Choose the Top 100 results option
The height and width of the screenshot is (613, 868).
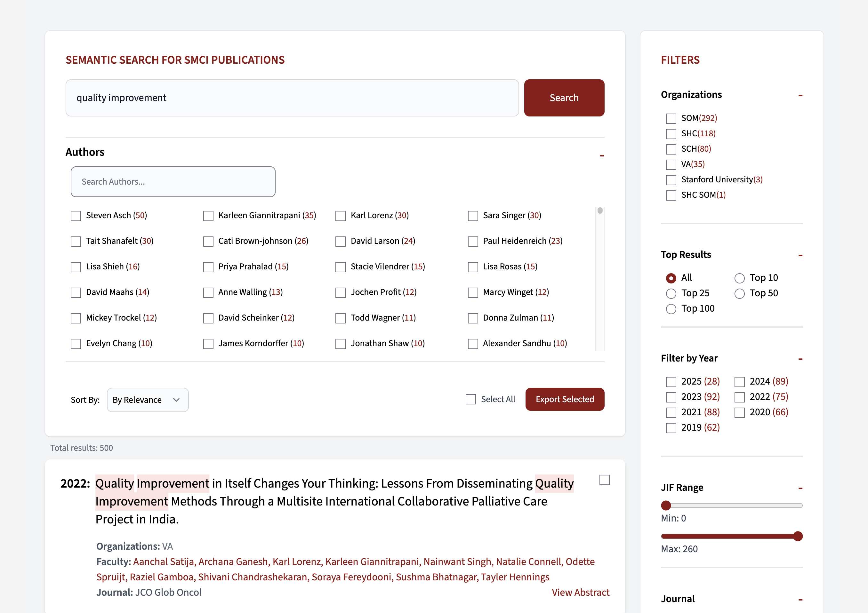pos(671,309)
